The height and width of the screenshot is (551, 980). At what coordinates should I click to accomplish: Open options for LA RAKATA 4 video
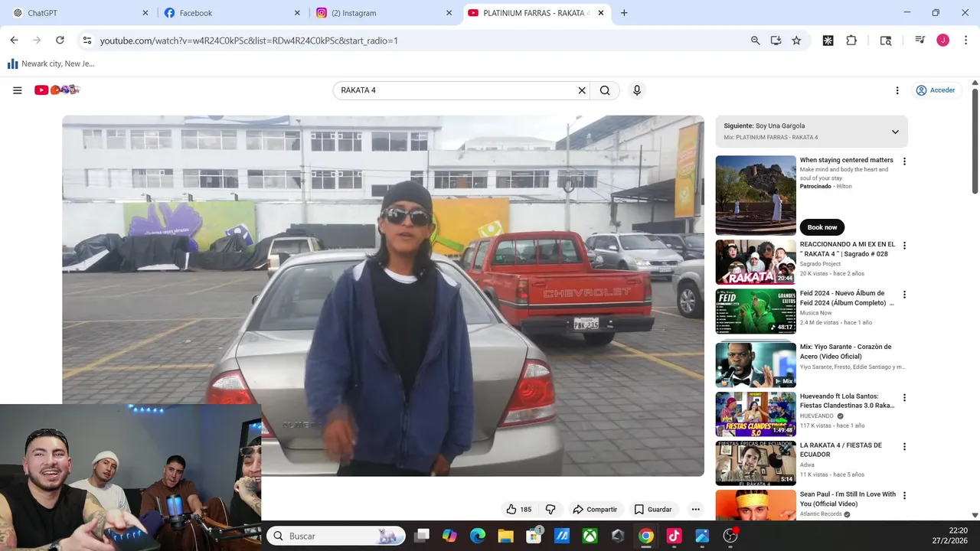point(904,446)
